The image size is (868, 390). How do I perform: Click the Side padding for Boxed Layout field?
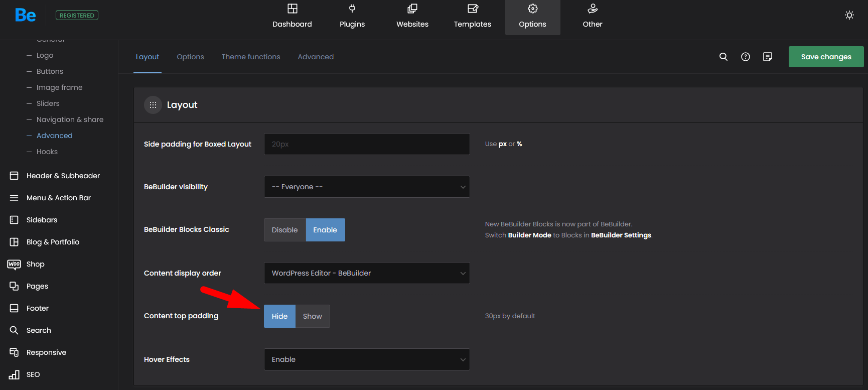click(367, 144)
